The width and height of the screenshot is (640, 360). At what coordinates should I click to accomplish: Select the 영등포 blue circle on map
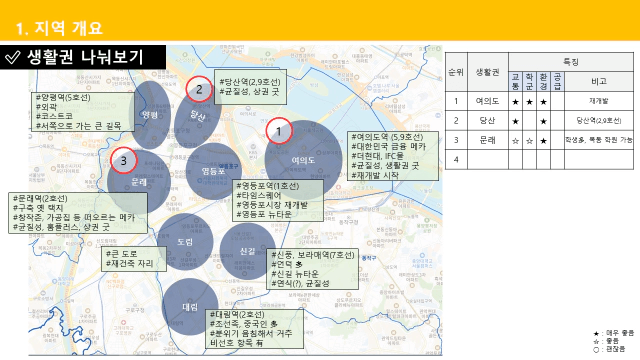point(213,171)
